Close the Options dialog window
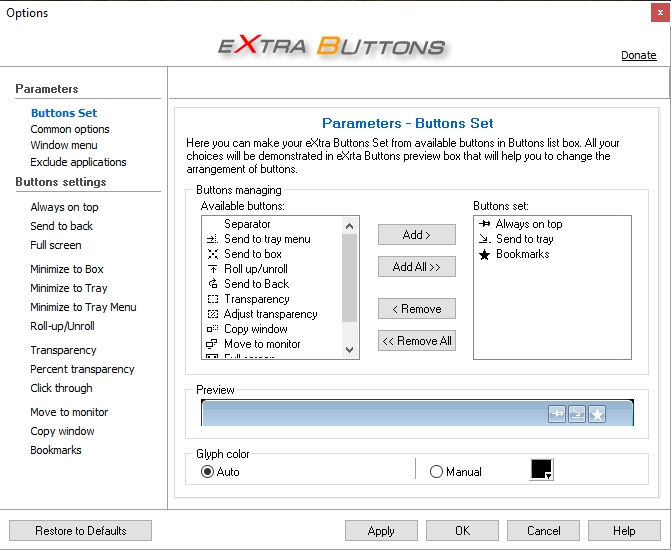 660,13
